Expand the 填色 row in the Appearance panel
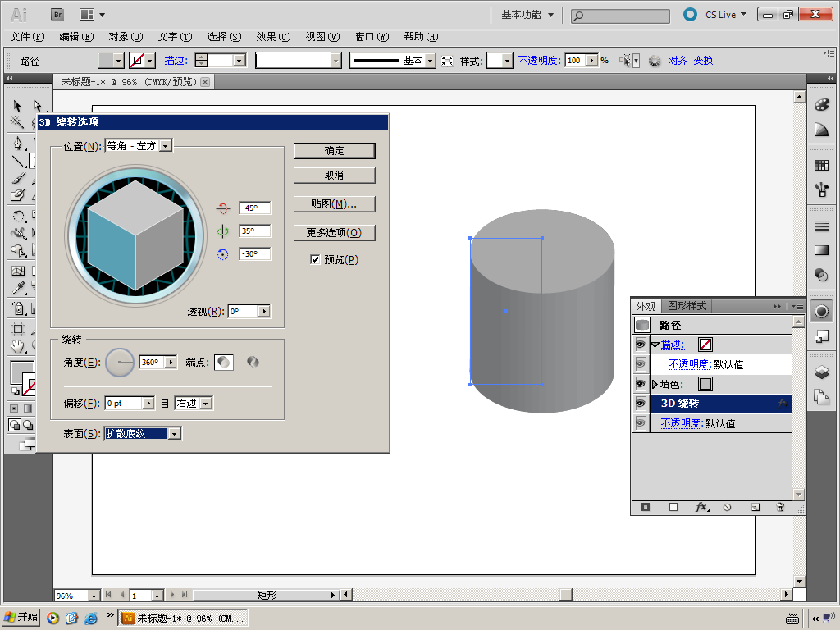The width and height of the screenshot is (840, 630). tap(655, 384)
